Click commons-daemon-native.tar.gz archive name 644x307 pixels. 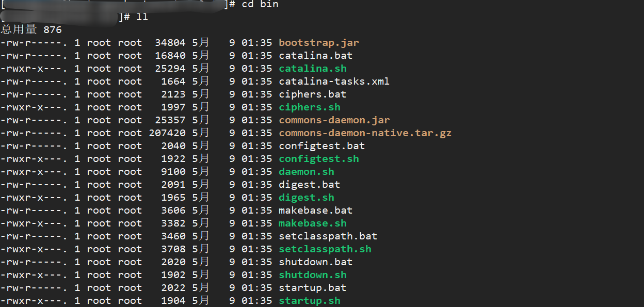point(365,133)
